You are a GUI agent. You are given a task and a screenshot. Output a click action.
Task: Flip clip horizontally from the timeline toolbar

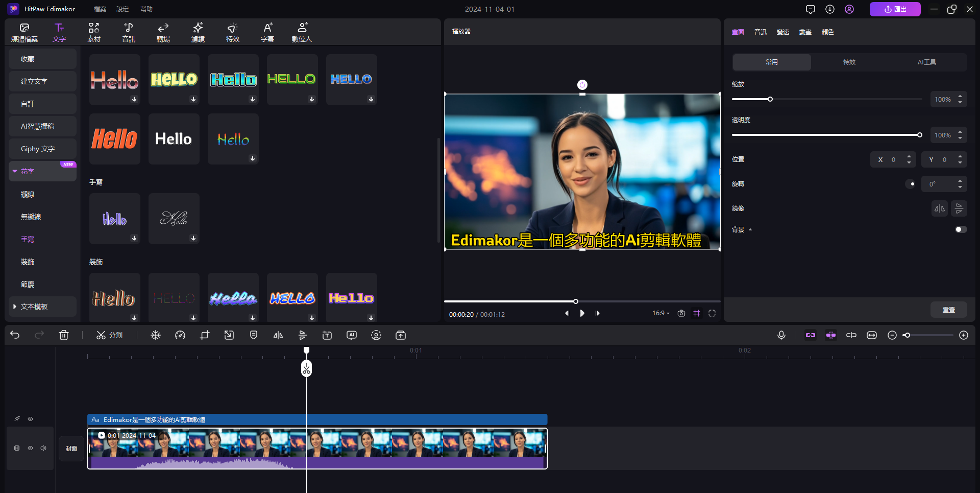278,335
